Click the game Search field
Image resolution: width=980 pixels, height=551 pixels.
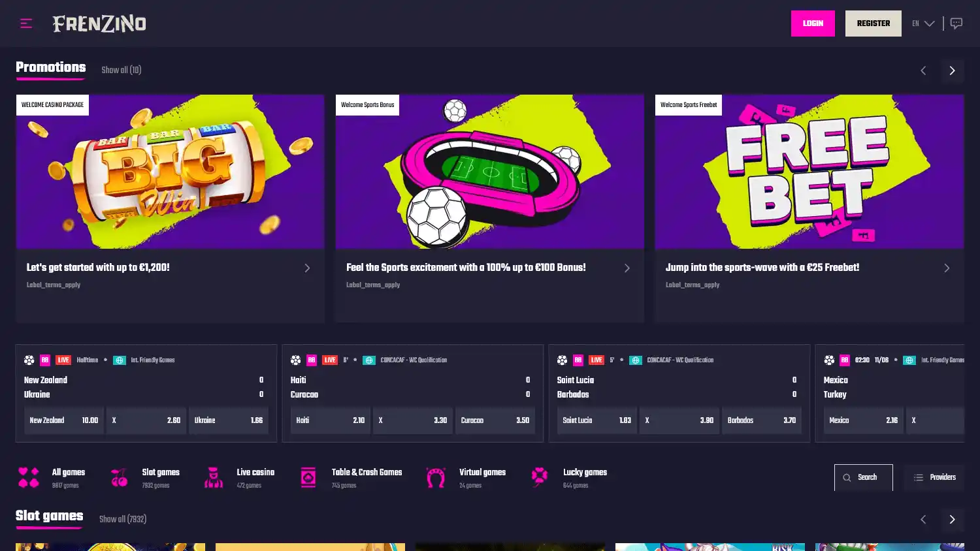[863, 478]
